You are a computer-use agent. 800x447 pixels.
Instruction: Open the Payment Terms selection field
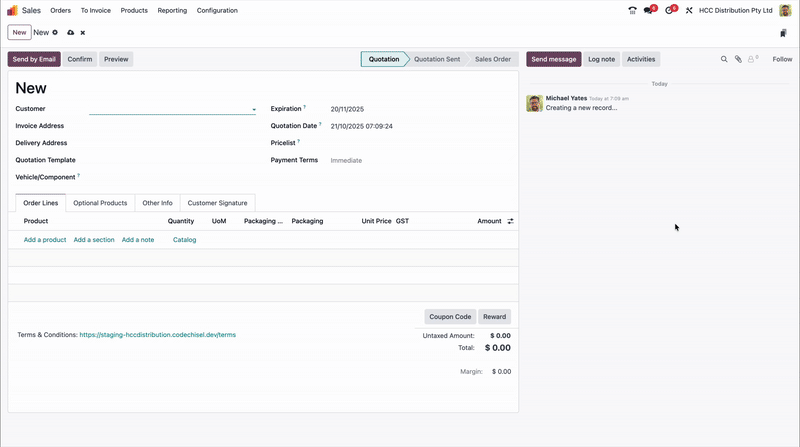tap(420, 160)
